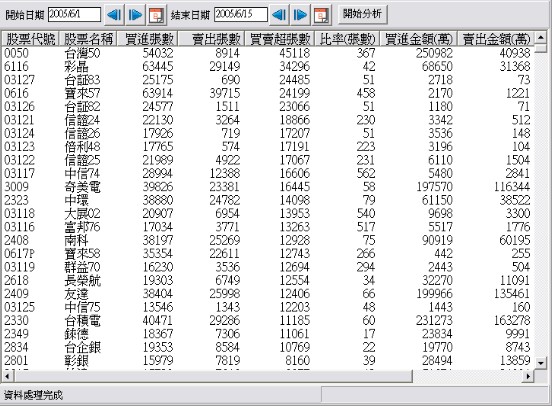Open calendar picker for start date
Image resolution: width=552 pixels, height=406 pixels.
156,15
